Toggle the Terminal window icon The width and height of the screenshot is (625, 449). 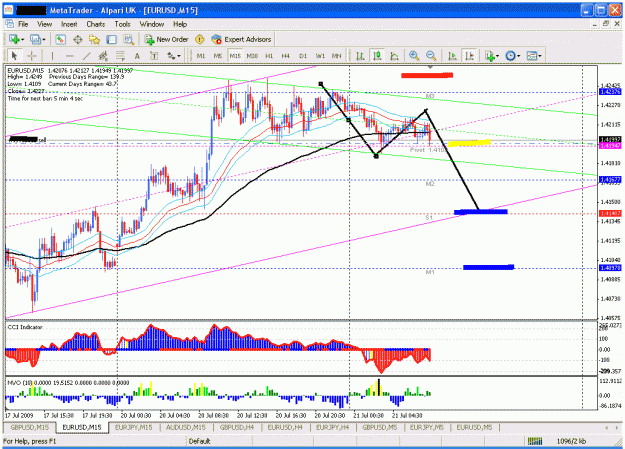[x=112, y=39]
